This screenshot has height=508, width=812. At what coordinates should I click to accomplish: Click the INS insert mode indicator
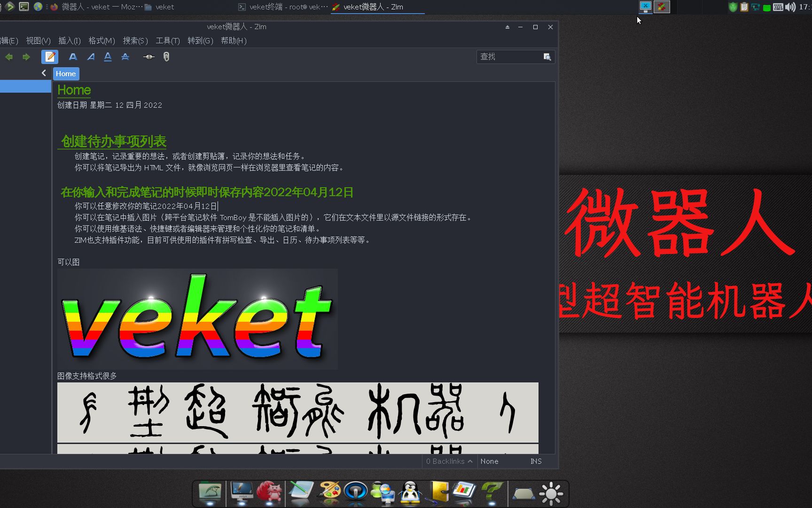coord(536,461)
